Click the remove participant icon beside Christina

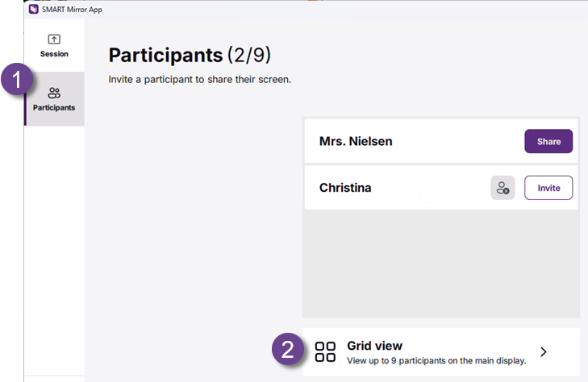503,188
